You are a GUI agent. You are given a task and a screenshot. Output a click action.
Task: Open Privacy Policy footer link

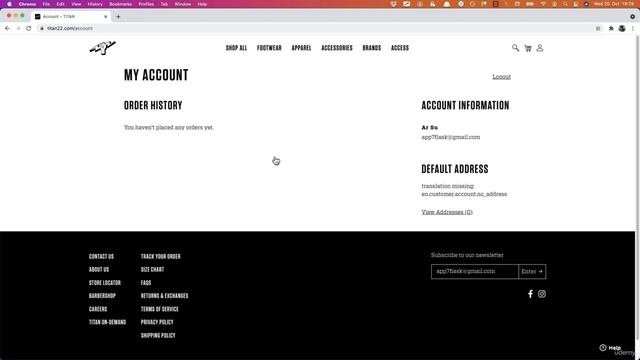coord(157,322)
